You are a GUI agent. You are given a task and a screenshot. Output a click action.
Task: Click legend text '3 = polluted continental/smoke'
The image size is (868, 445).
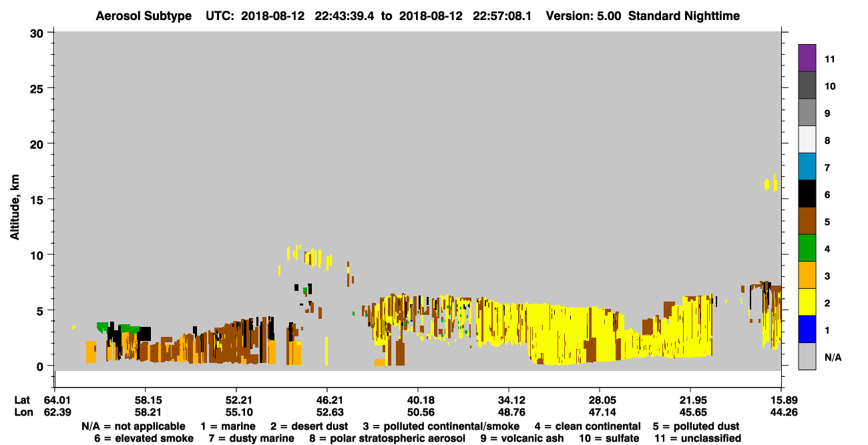441,426
